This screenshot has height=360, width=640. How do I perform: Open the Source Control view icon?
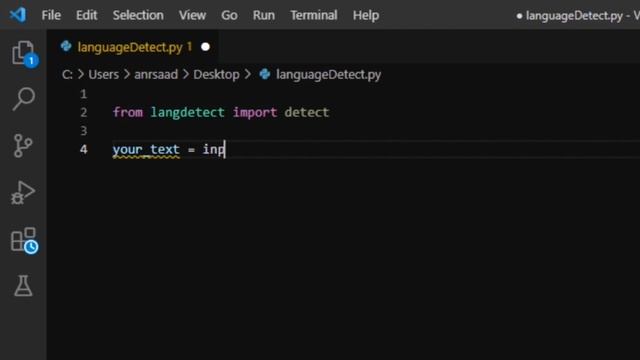coord(23,146)
